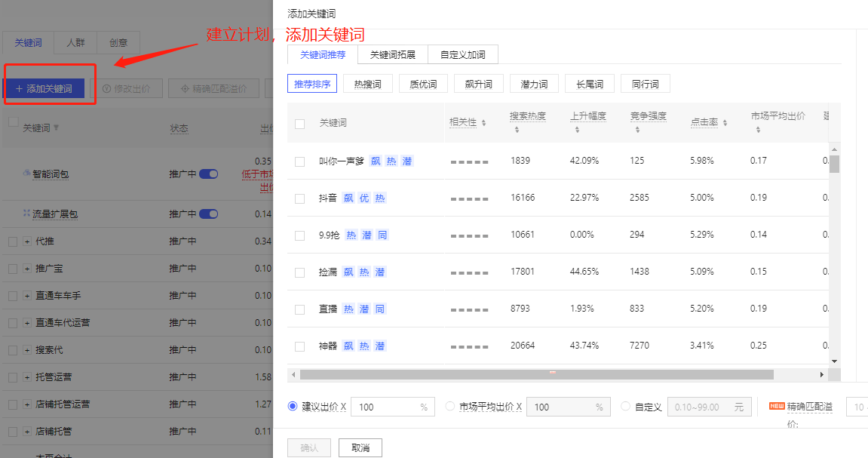Viewport: 868px width, 458px height.
Task: Click the horizontal scrollbar of keyword table
Action: coord(536,375)
